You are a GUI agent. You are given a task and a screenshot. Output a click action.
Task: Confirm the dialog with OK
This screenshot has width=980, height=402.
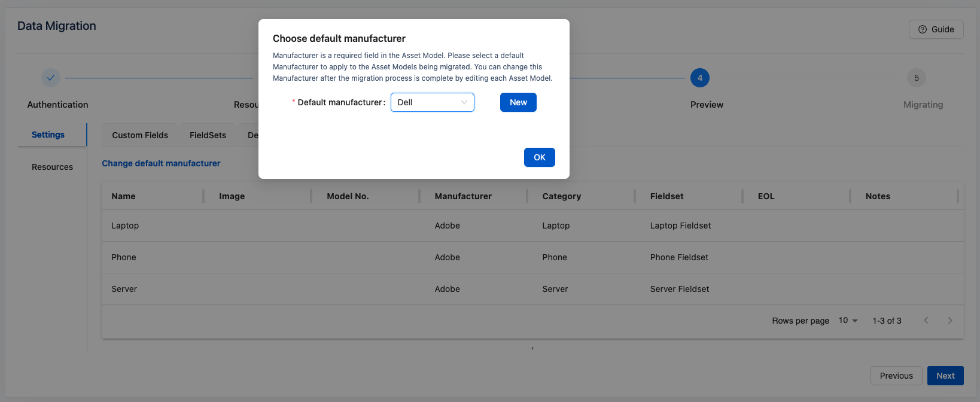tap(539, 157)
